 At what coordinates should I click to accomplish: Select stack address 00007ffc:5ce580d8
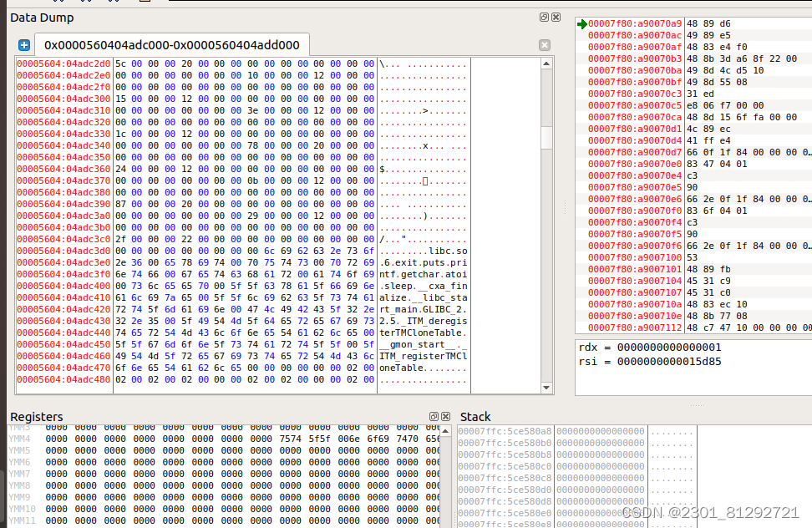click(x=505, y=501)
